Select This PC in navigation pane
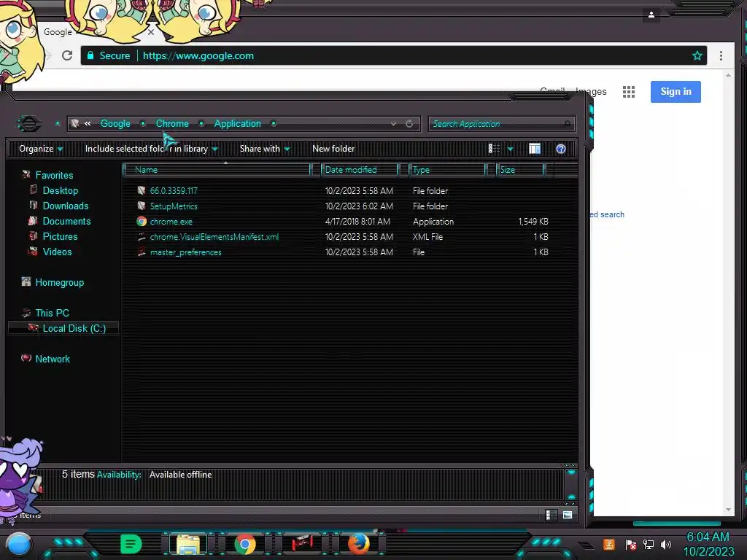The image size is (747, 560). [52, 313]
